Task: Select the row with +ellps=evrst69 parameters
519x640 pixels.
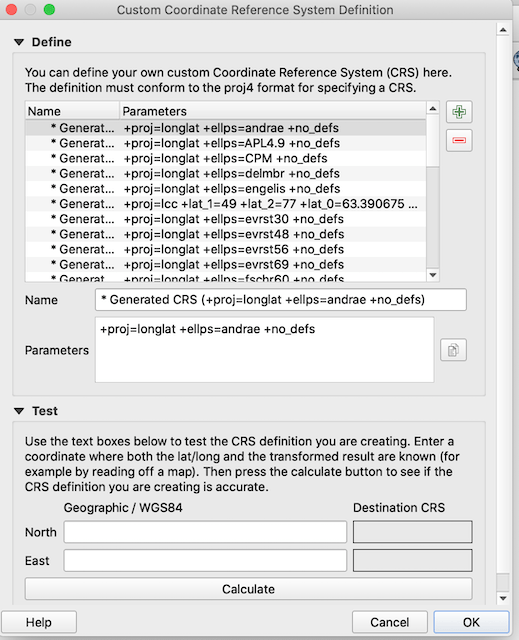Action: [x=226, y=264]
